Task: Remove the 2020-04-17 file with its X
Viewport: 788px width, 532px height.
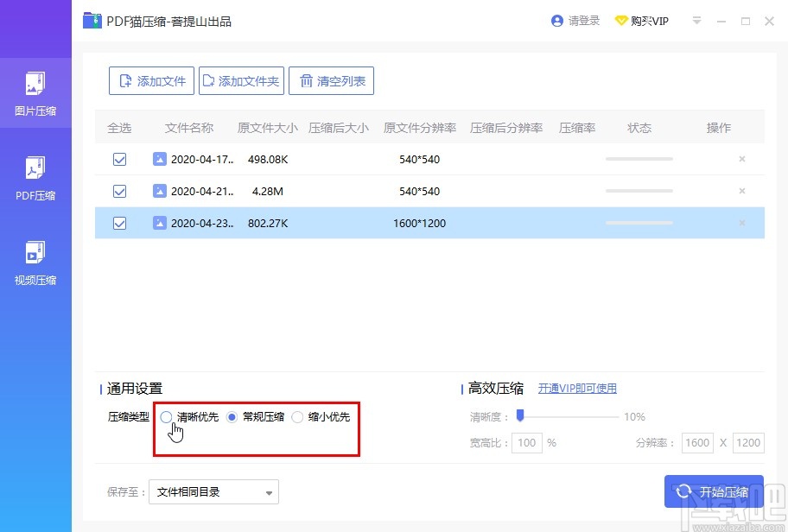Action: 741,159
